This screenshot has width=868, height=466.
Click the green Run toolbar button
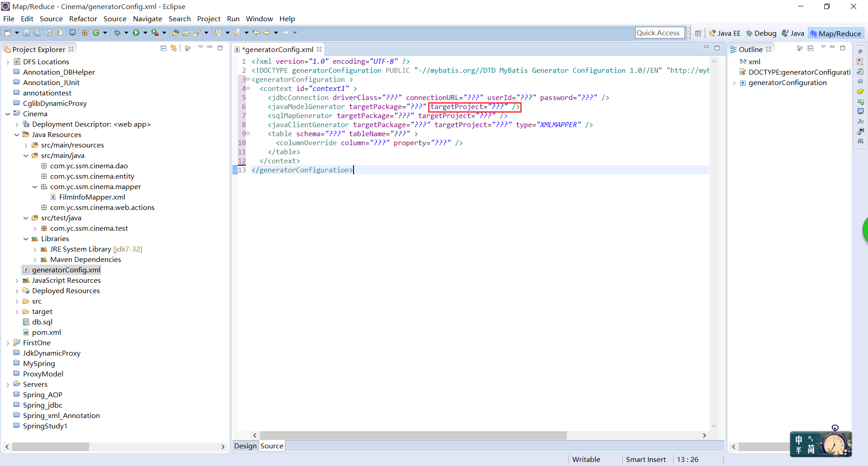pyautogui.click(x=136, y=33)
